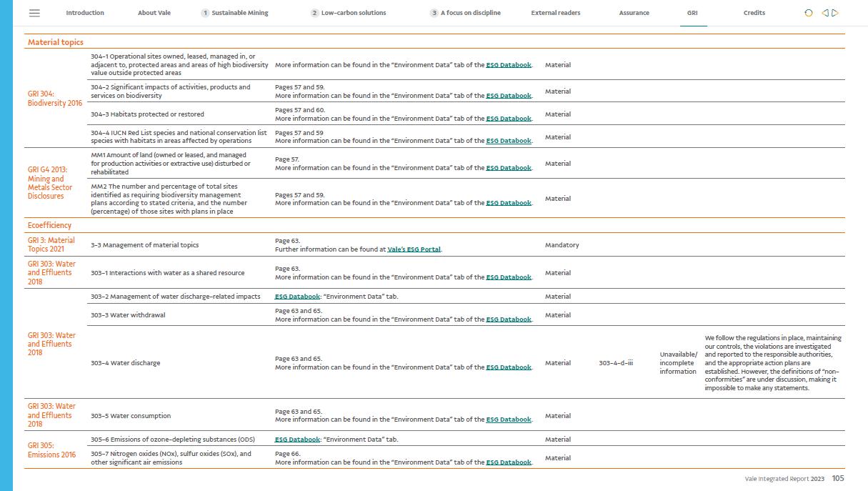Open ESG Databook link for 303-2 water discharge impacts
The height and width of the screenshot is (491, 868).
(x=297, y=297)
